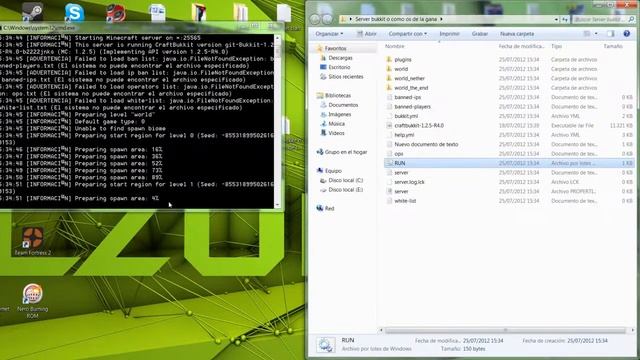Image resolution: width=640 pixels, height=360 pixels.
Task: Select the banned-players file
Action: (x=412, y=107)
